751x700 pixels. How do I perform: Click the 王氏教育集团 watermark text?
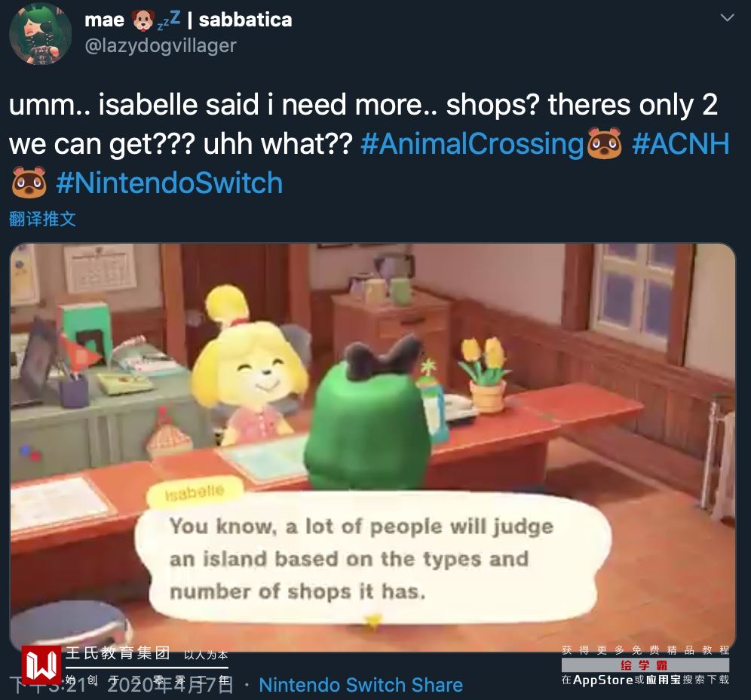(x=118, y=653)
